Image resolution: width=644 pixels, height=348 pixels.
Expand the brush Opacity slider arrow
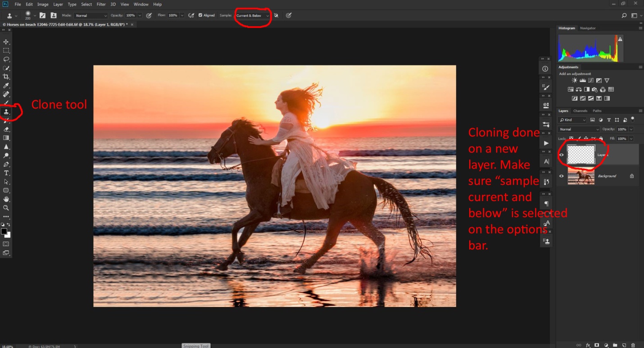pyautogui.click(x=140, y=15)
